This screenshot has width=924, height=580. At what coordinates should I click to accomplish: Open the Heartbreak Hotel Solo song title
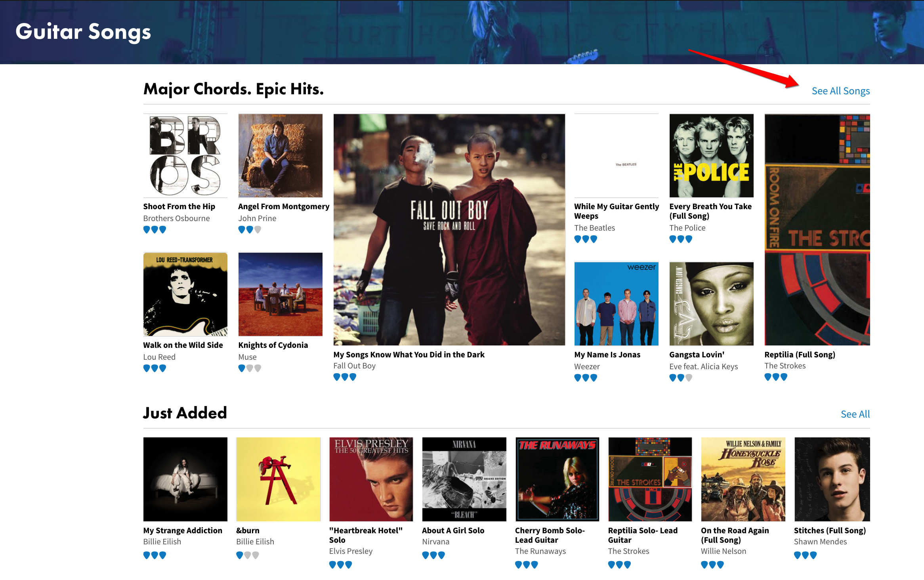[x=366, y=535]
